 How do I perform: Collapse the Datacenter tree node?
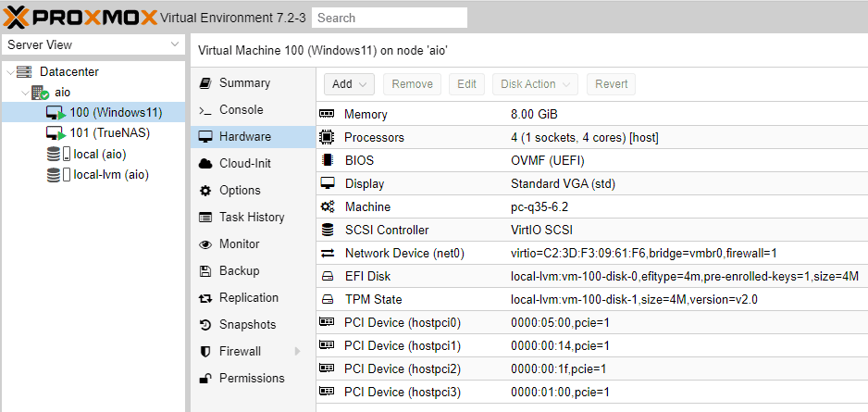9,72
